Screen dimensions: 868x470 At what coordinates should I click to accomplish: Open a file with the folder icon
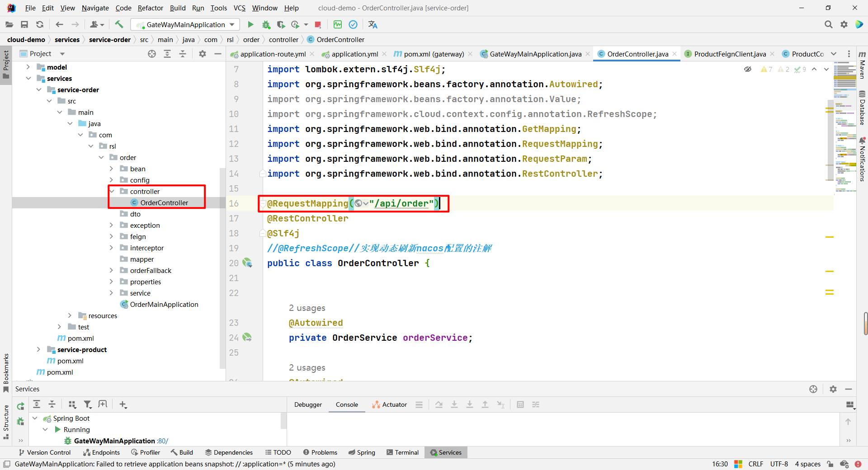click(x=9, y=24)
